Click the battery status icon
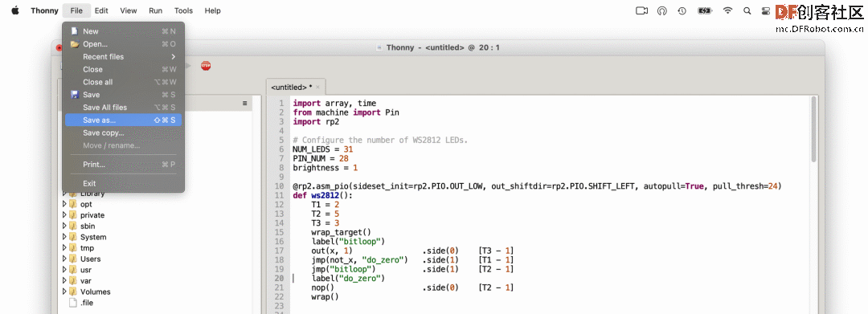This screenshot has height=314, width=868. pos(705,10)
